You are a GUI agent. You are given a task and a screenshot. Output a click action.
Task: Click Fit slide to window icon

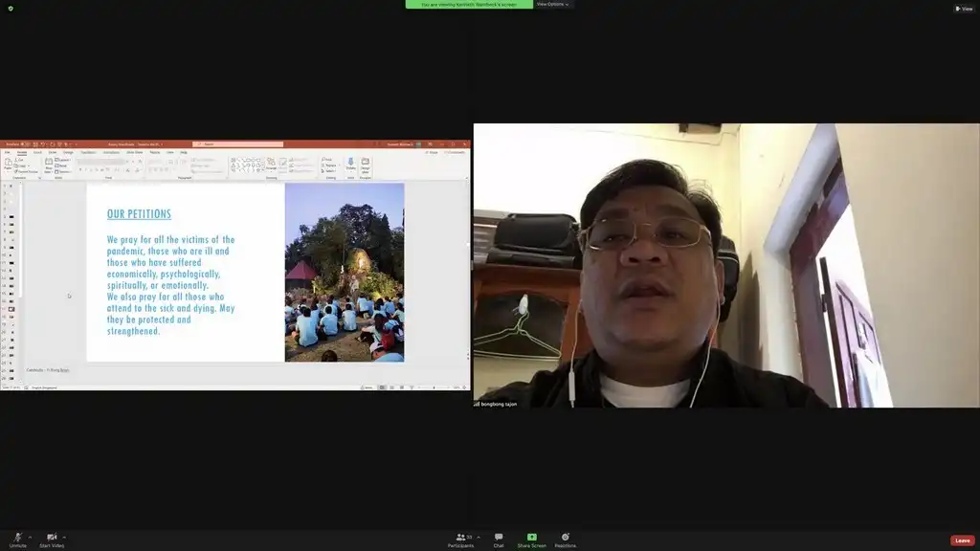[464, 387]
